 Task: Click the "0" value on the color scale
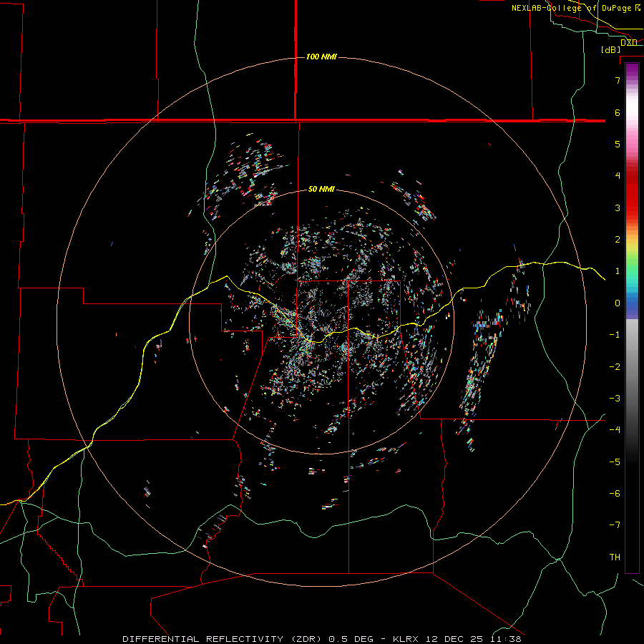point(618,303)
